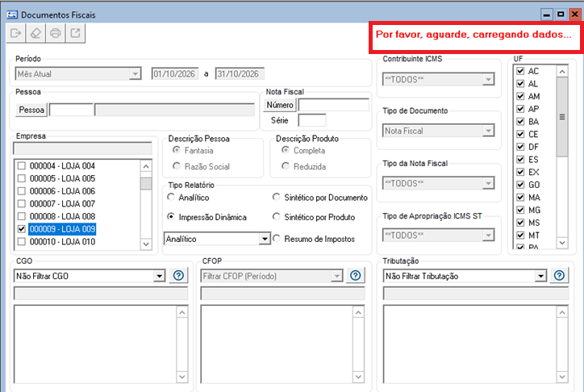Screen dimensions: 584x392
Task: Click the eraser clear-fields toolbar icon
Action: click(x=35, y=33)
